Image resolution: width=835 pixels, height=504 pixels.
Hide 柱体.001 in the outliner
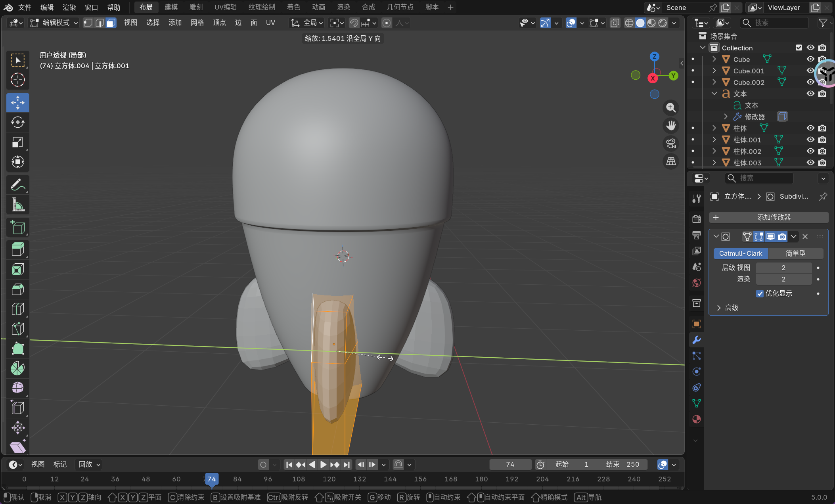[810, 140]
